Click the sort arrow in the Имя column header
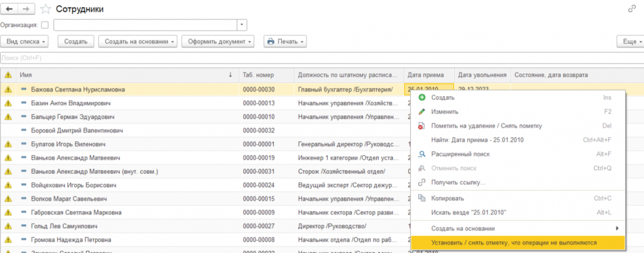Viewport: 644px width, 253px height. (230, 75)
